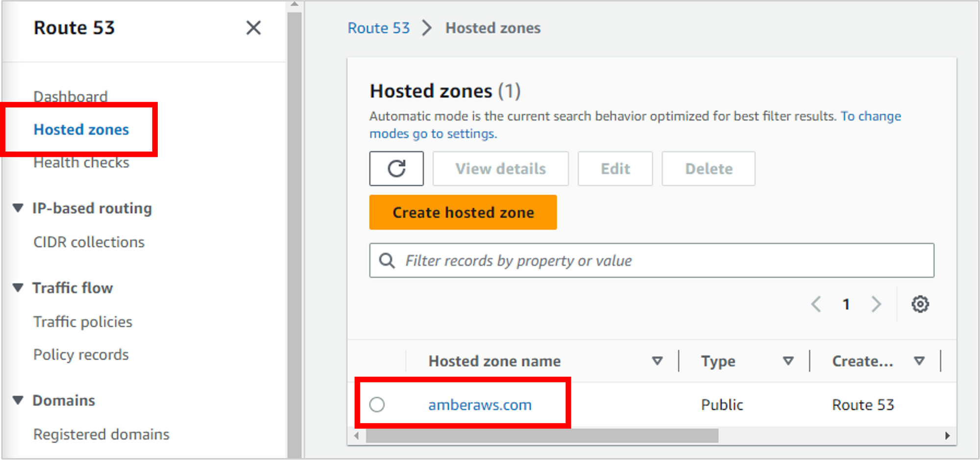980x460 pixels.
Task: Open Dashboard in the sidebar
Action: pos(71,97)
